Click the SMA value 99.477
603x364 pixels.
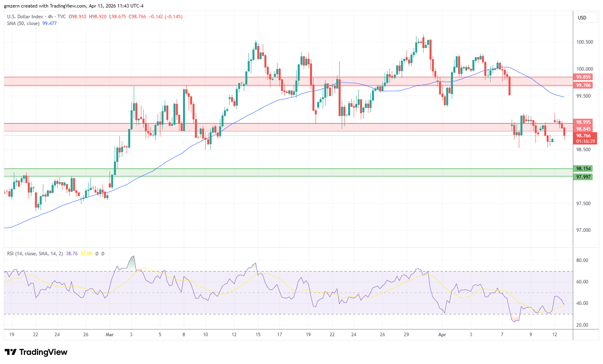coord(50,23)
